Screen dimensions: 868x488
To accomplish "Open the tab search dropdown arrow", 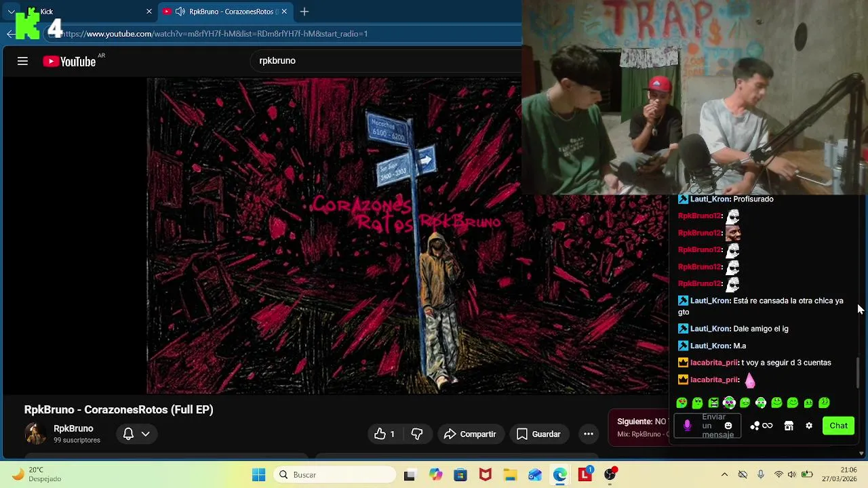I will [11, 12].
